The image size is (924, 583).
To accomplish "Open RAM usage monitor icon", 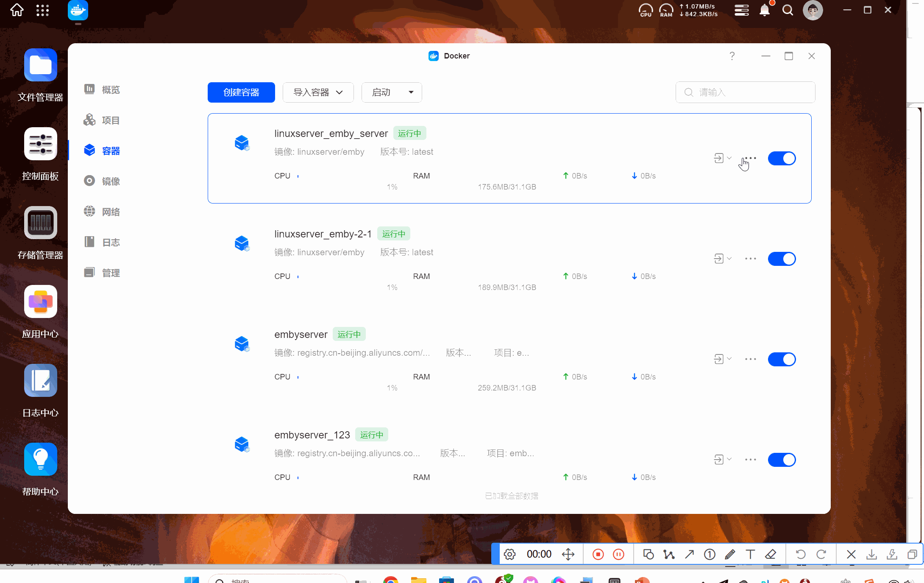I will pos(666,10).
